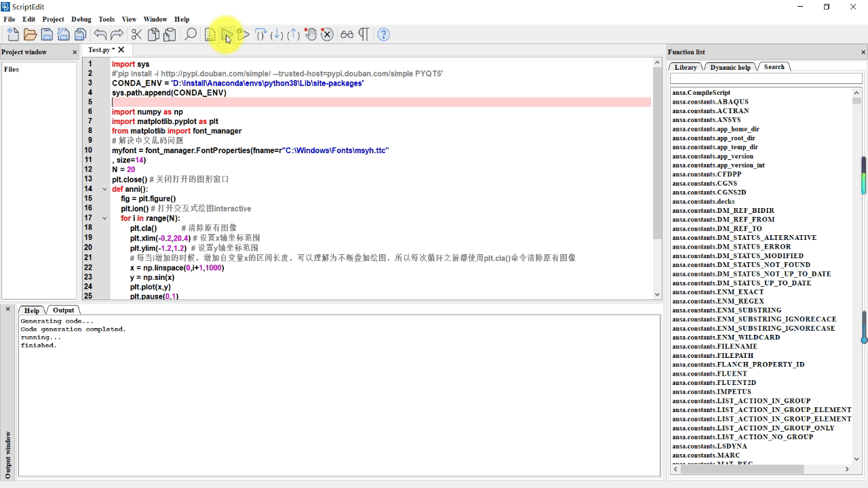Image resolution: width=868 pixels, height=488 pixels.
Task: Click the New file toolbar icon
Action: (13, 35)
